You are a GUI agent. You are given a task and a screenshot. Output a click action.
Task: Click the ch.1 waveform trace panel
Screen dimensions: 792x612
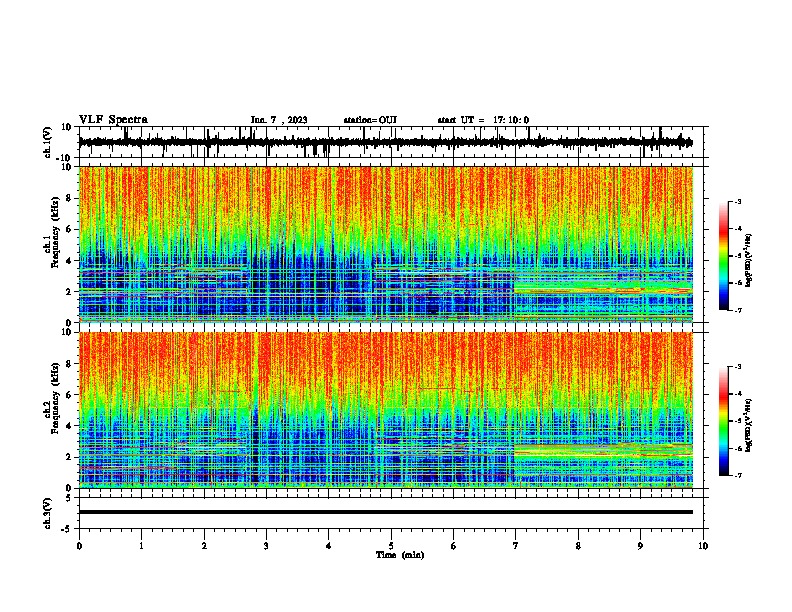pos(391,142)
